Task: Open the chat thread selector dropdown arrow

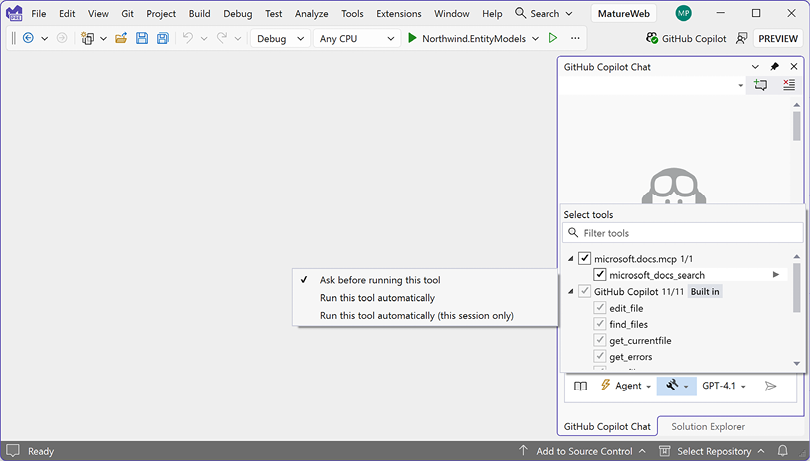Action: 741,85
